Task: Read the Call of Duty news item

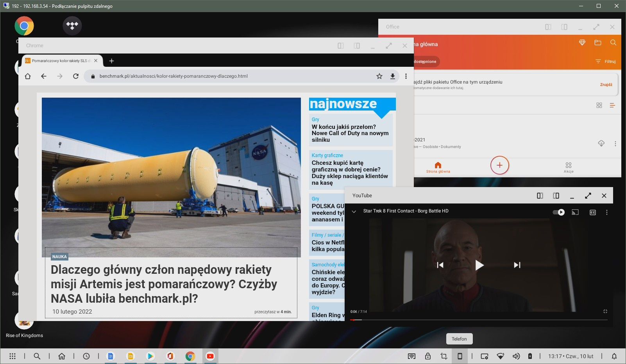Action: (350, 133)
